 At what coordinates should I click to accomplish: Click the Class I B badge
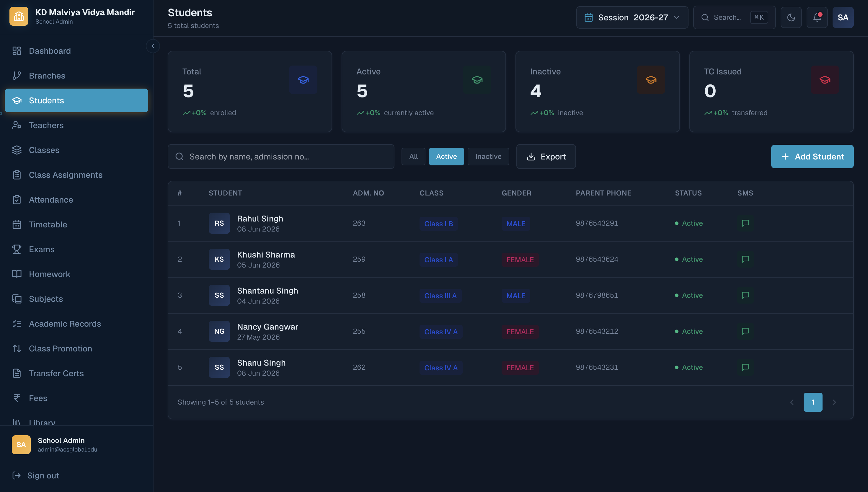[x=438, y=224]
